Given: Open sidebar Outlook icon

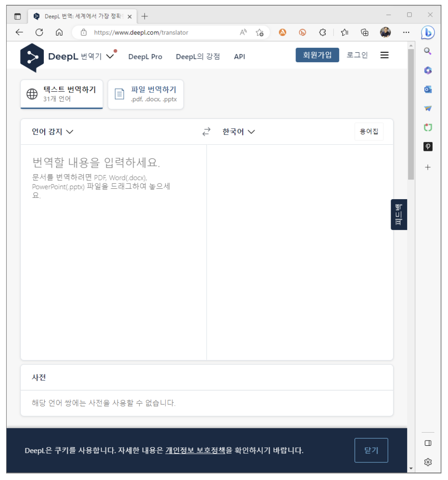Looking at the screenshot, I should point(428,90).
